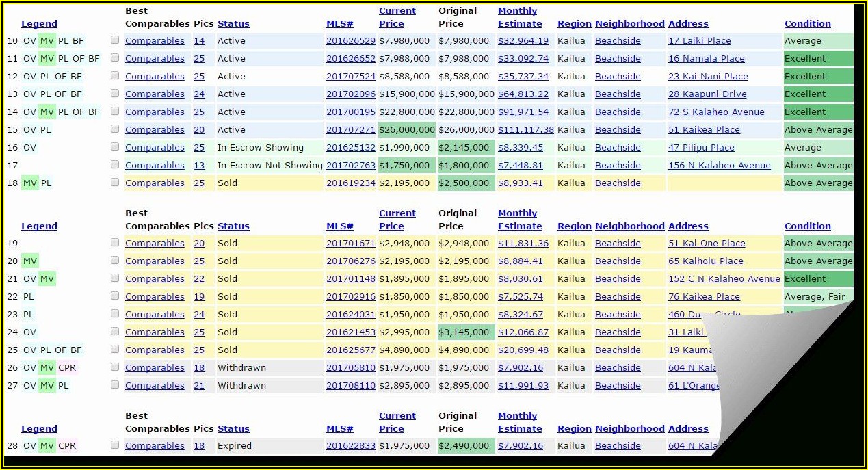
Task: Click the MV legend badge in row 10
Action: 47,41
